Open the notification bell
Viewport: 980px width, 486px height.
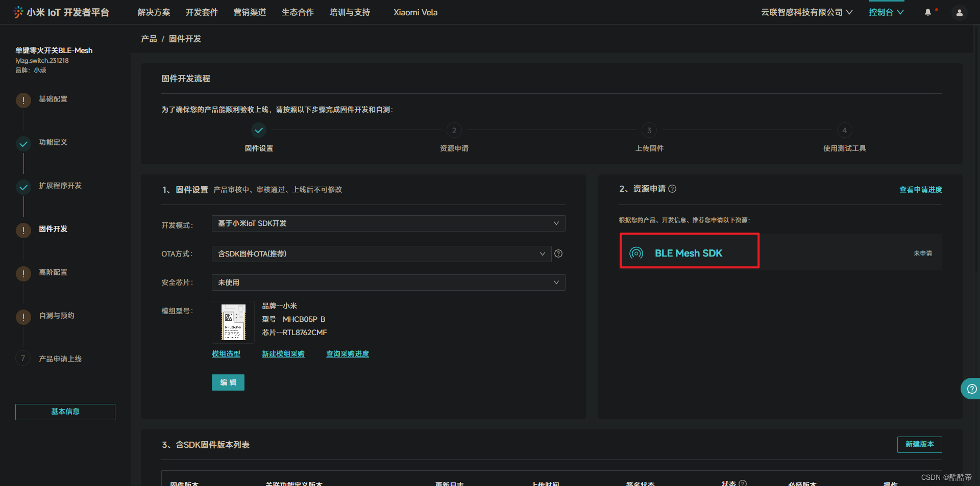click(x=928, y=12)
